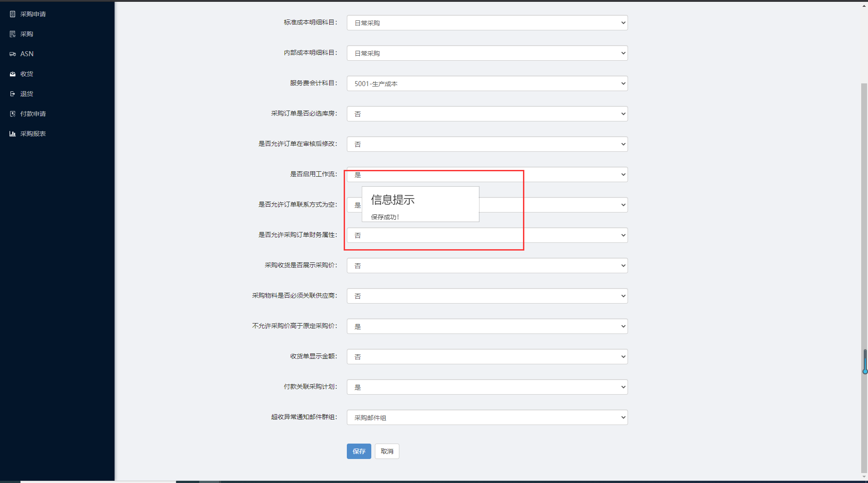Click the 退货 sidebar icon
868x483 pixels.
point(13,94)
